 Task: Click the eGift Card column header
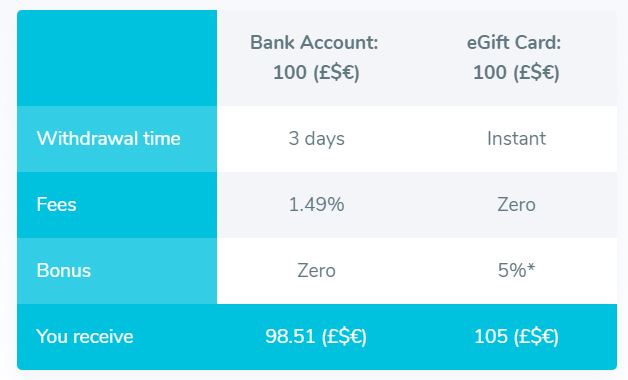pyautogui.click(x=516, y=58)
